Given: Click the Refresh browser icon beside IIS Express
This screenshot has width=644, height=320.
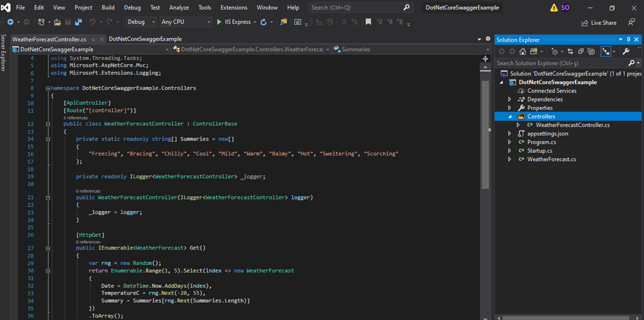Looking at the screenshot, I should coord(263,22).
